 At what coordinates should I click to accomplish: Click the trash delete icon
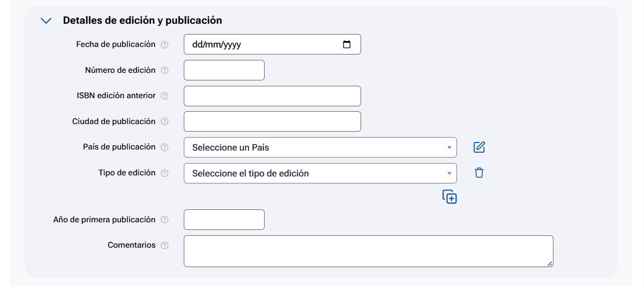coord(479,173)
